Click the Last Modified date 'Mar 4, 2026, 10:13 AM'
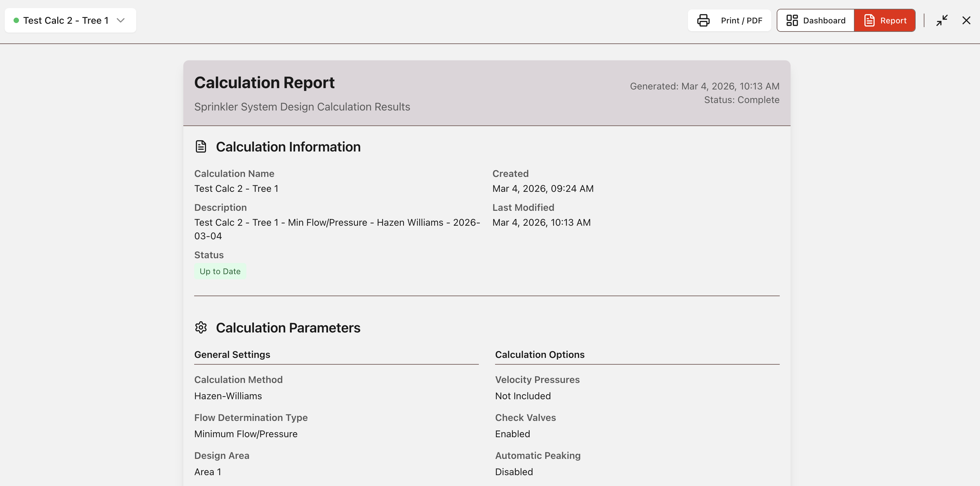This screenshot has width=980, height=486. tap(542, 223)
